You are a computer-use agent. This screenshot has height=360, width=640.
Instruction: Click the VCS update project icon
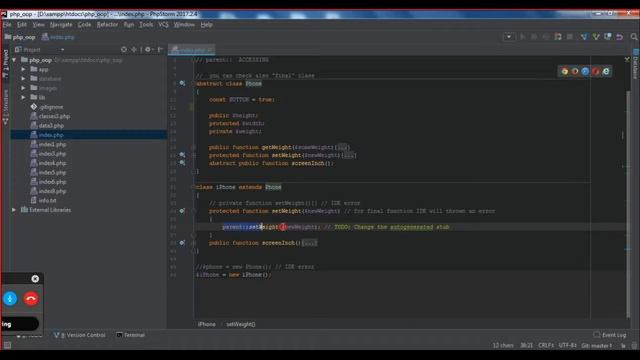click(584, 37)
